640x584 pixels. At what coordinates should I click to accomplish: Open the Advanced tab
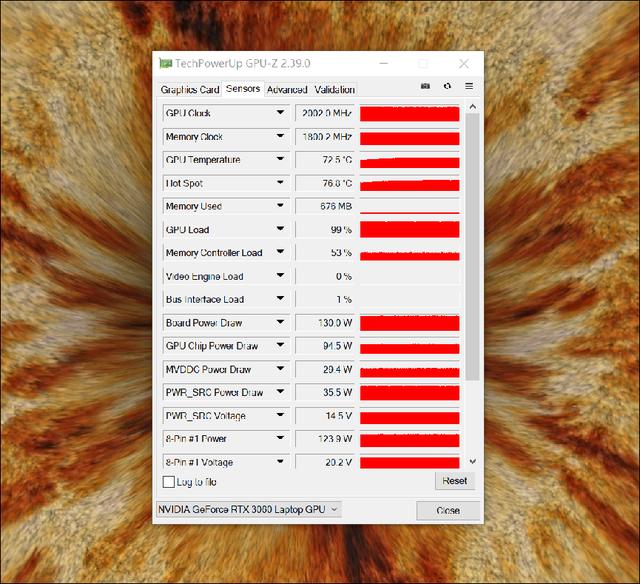coord(287,89)
